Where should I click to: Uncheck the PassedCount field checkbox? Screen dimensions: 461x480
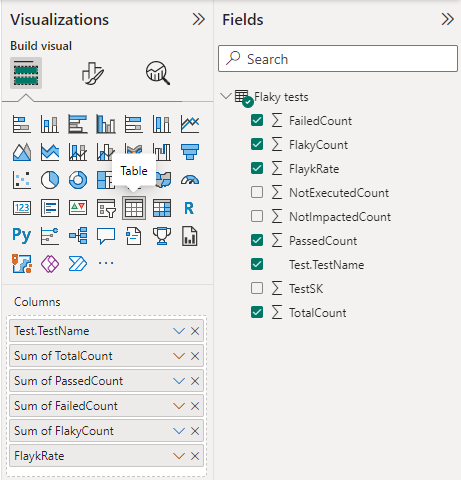pos(257,240)
